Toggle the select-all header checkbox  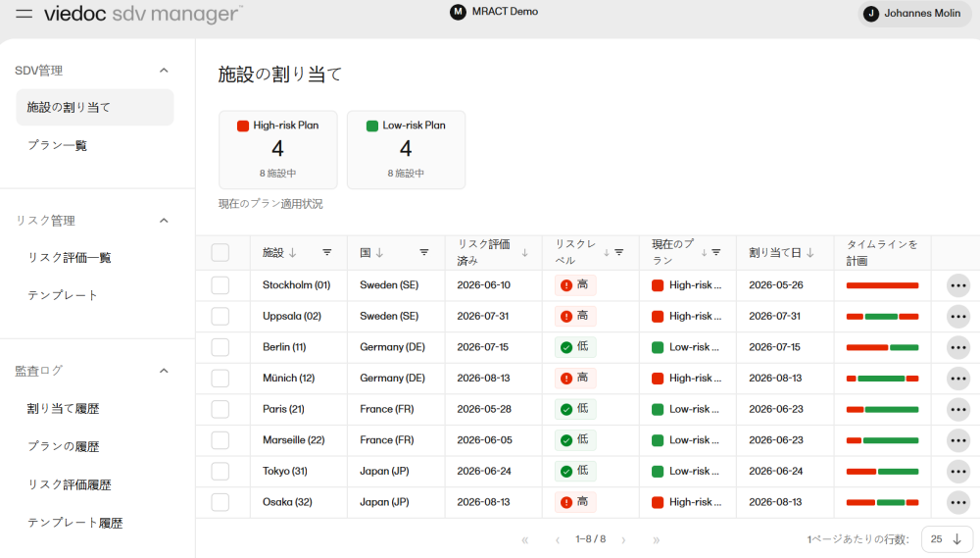pyautogui.click(x=220, y=253)
